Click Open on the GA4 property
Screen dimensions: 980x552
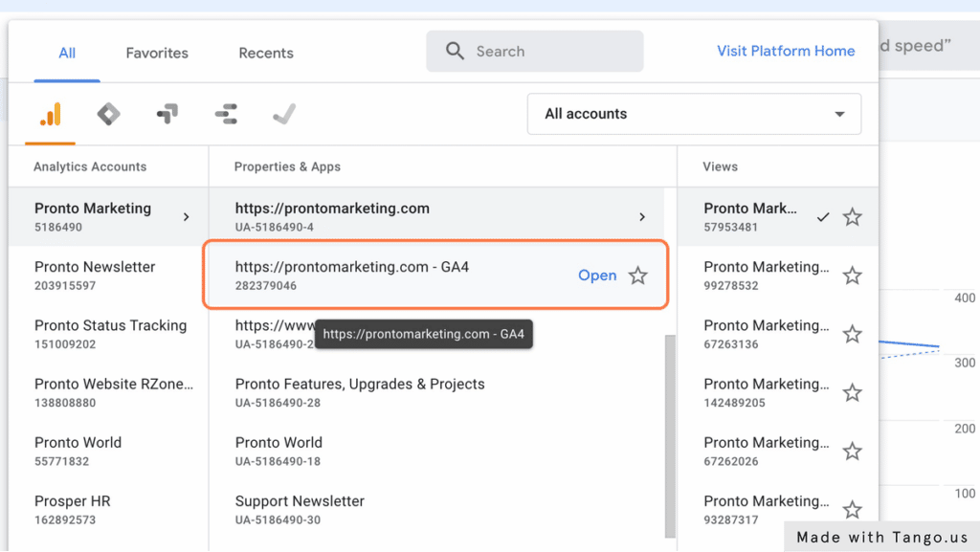point(597,276)
